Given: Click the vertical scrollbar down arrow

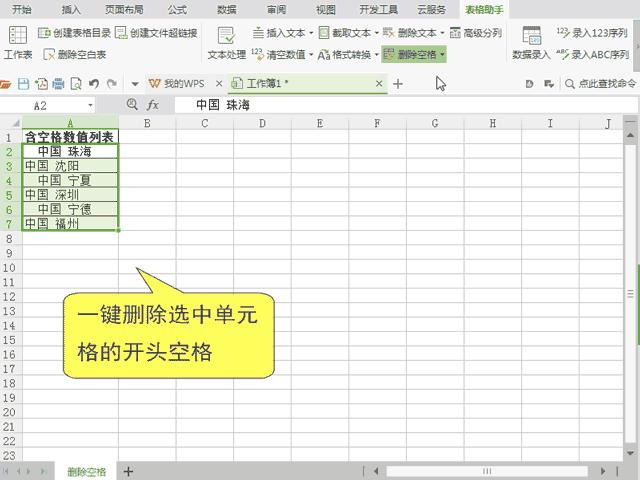Looking at the screenshot, I should click(630, 453).
